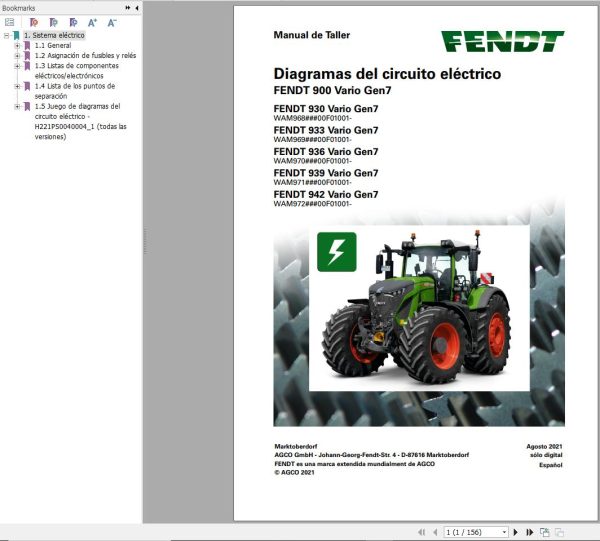Click the bookmark icon beside 1.4 Lista
Image resolution: width=600 pixels, height=541 pixels.
pyautogui.click(x=27, y=86)
